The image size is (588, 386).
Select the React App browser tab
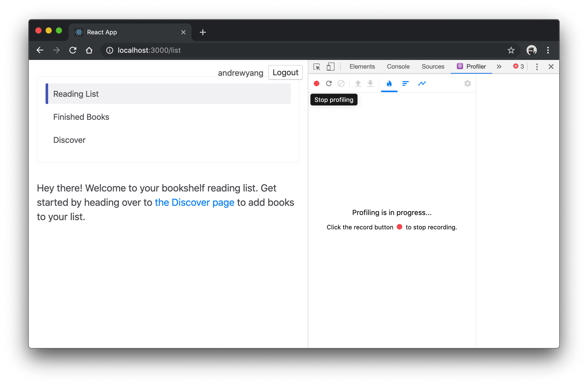[x=130, y=32]
